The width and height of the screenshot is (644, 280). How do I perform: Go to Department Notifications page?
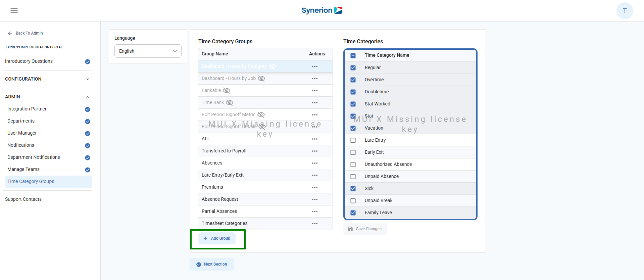34,157
